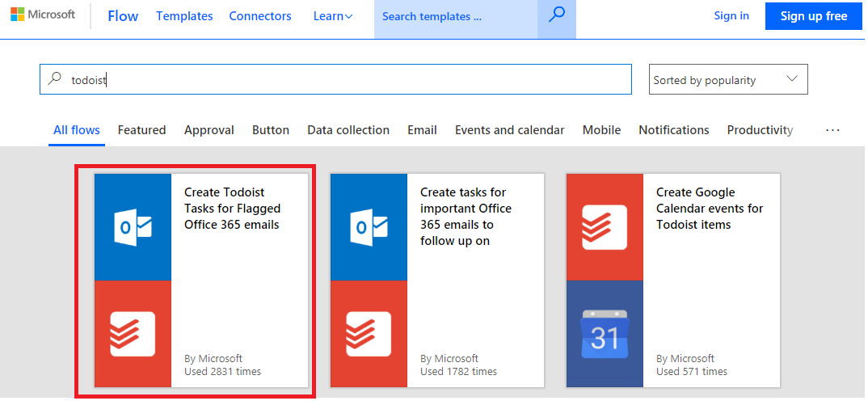
Task: Click the Outlook icon on Flagged Office 365 emails card
Action: [x=133, y=227]
